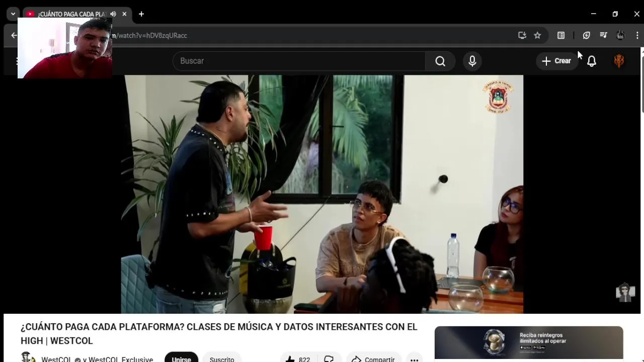Click the Suscrito subscription button
This screenshot has width=644, height=362.
click(x=222, y=357)
